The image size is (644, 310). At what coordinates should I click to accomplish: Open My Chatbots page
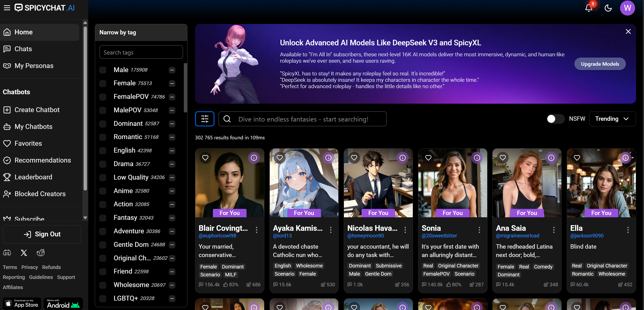tap(40, 127)
